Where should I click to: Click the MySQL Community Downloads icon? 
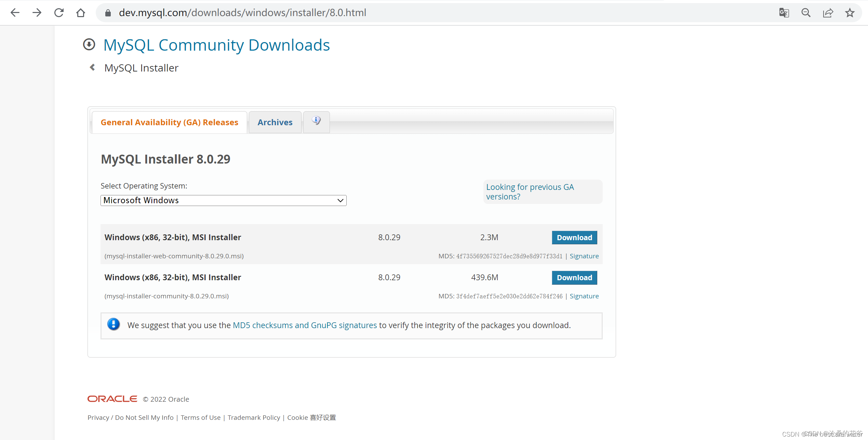pyautogui.click(x=89, y=45)
